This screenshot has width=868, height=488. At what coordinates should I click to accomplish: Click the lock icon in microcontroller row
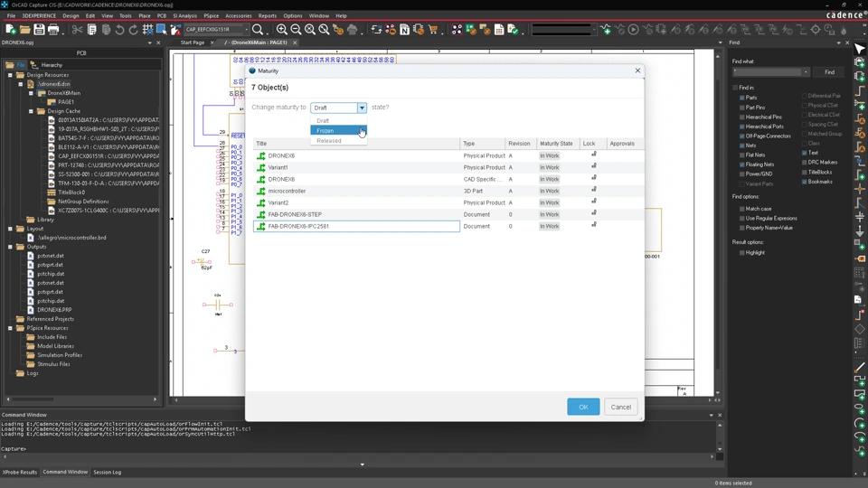pos(593,190)
